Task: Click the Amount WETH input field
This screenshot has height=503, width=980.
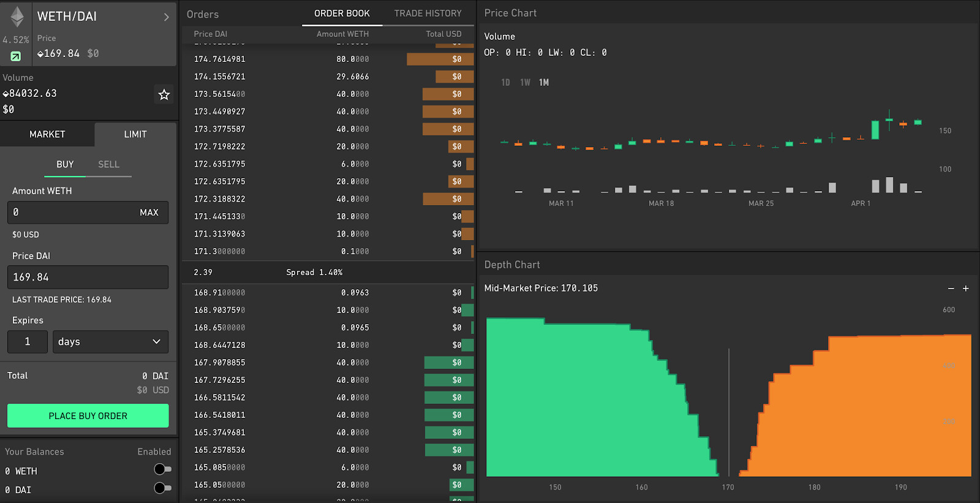Action: click(x=88, y=213)
